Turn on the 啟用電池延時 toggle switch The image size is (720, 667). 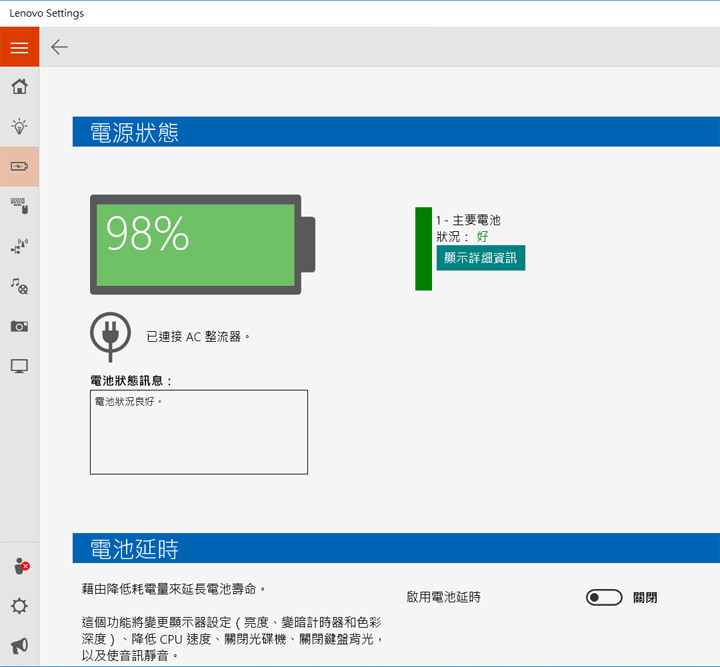pyautogui.click(x=604, y=598)
